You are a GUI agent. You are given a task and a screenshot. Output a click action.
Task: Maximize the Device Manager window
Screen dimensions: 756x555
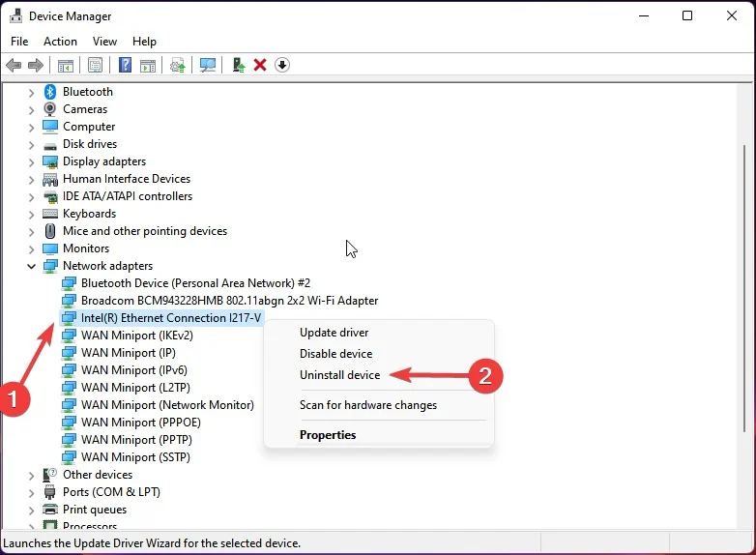(687, 15)
